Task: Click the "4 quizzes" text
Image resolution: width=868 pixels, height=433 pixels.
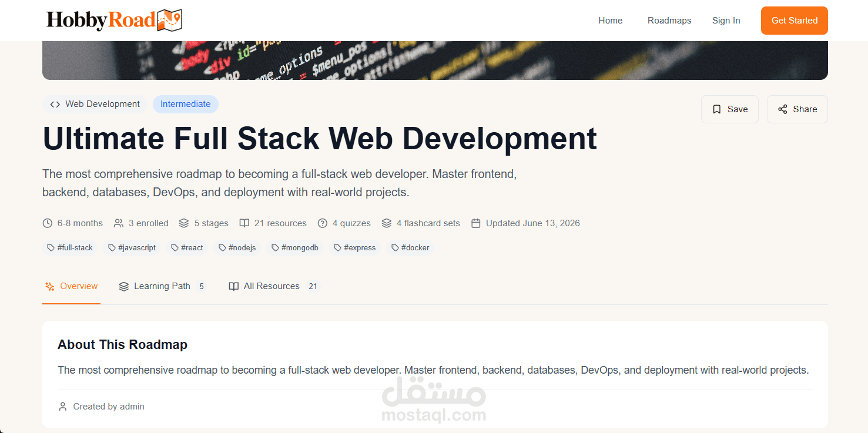Action: 351,223
